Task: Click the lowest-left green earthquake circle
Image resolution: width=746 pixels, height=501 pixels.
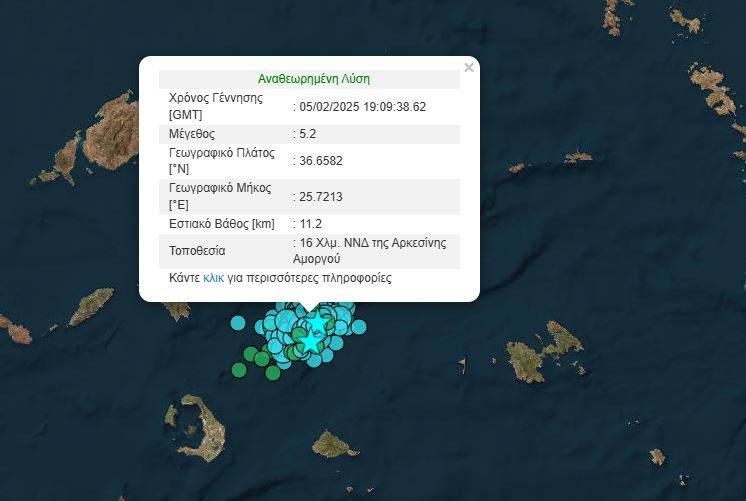Action: point(239,370)
